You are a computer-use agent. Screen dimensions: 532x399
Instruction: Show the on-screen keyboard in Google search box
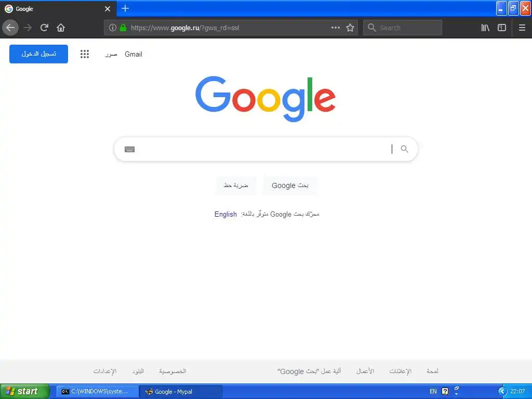pyautogui.click(x=129, y=149)
